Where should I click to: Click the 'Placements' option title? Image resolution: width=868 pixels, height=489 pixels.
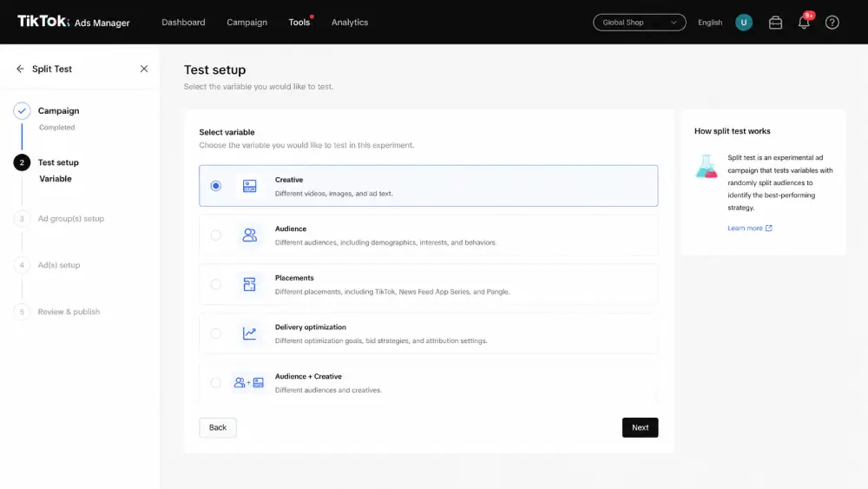(x=294, y=278)
